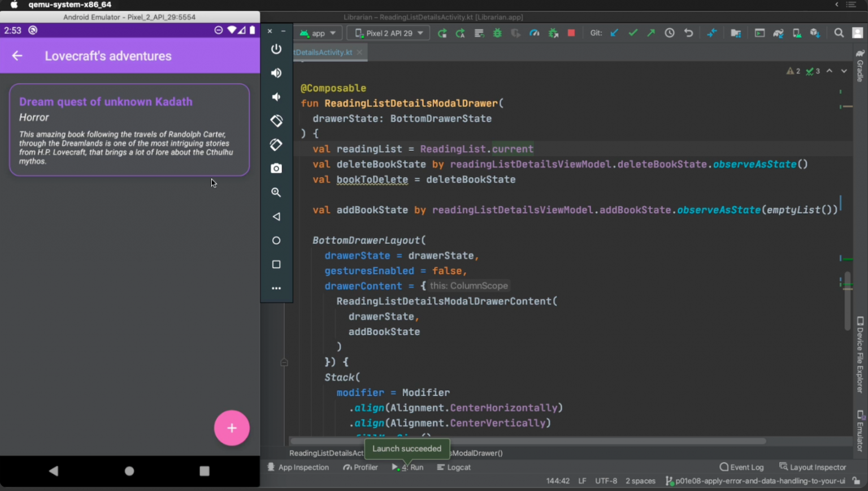Tap the Android back navigation triangle
868x491 pixels.
tap(54, 471)
